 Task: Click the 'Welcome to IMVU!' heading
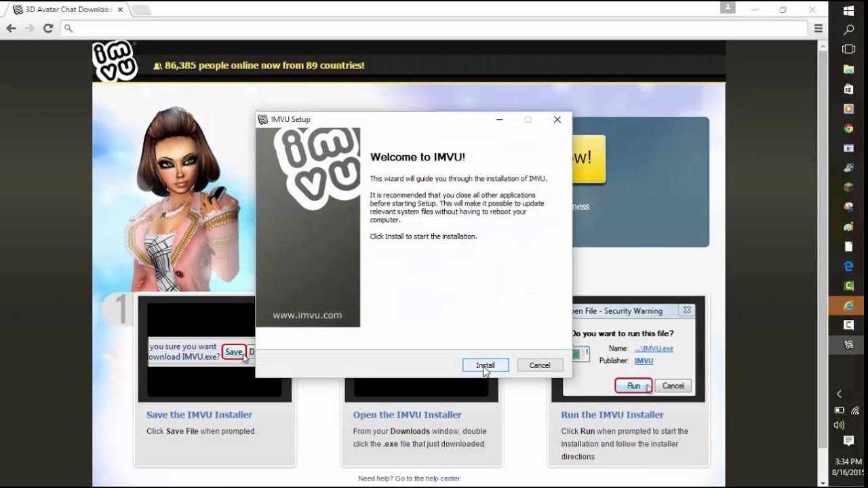pos(418,157)
